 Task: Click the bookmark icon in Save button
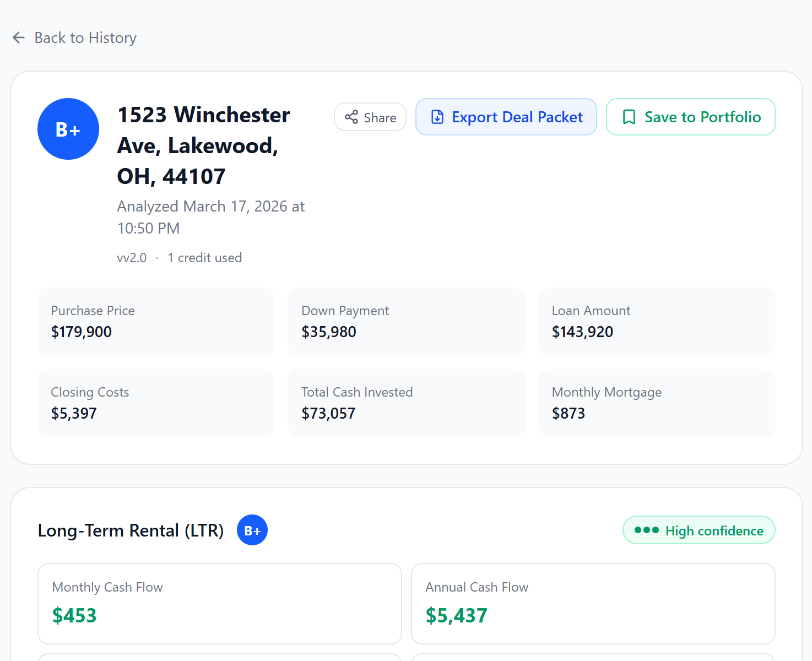[x=629, y=117]
